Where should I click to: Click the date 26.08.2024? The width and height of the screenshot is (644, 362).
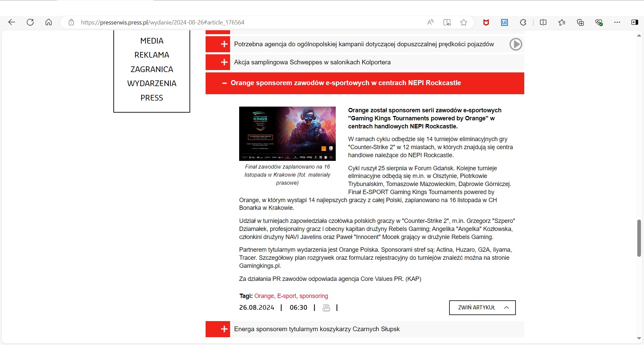pyautogui.click(x=257, y=308)
